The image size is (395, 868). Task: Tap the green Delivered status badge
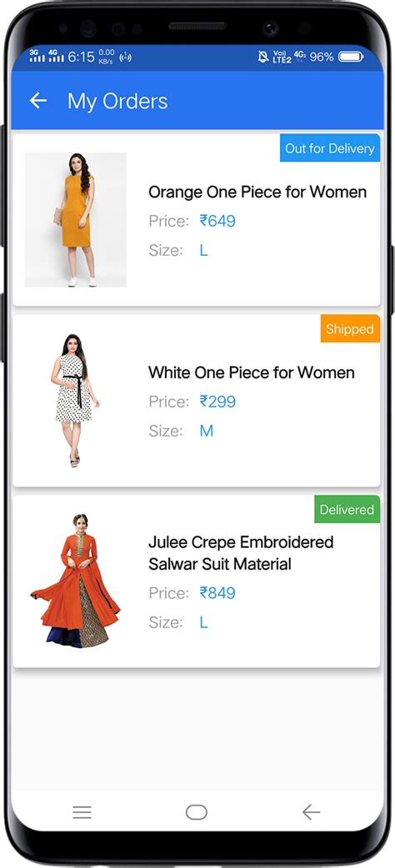pos(347,509)
